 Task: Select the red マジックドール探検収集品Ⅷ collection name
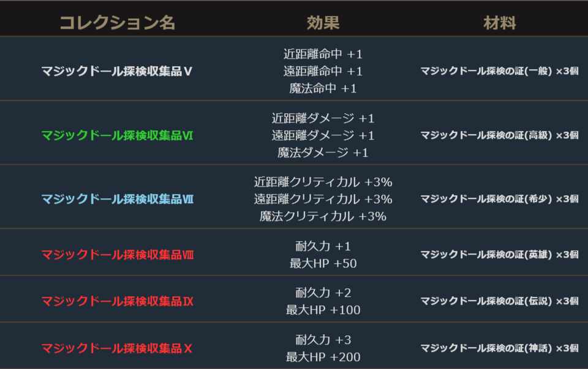(x=117, y=255)
